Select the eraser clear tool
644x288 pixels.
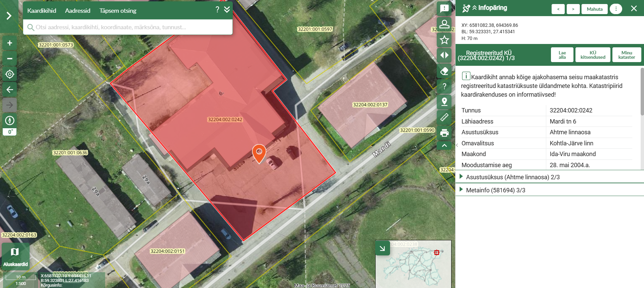tap(444, 71)
